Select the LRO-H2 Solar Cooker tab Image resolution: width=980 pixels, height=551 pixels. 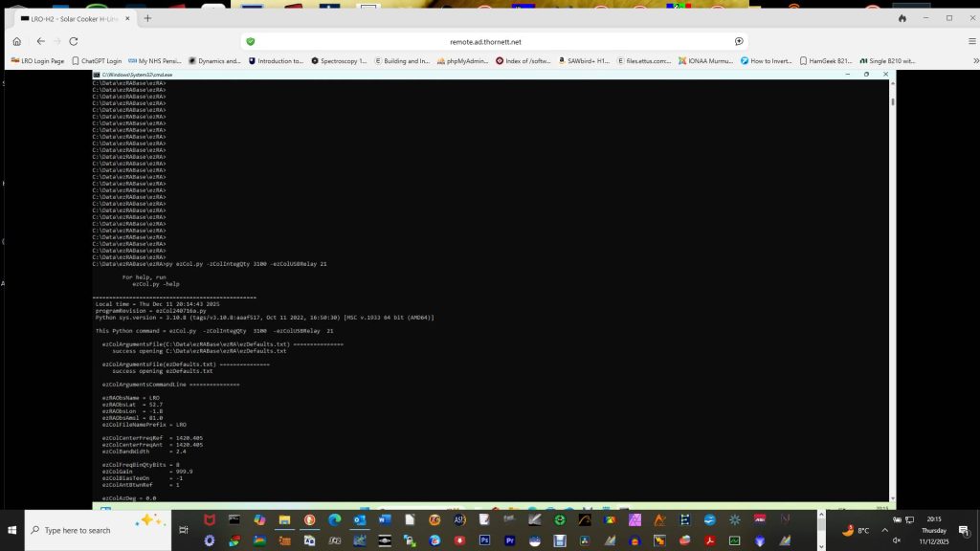pyautogui.click(x=74, y=18)
